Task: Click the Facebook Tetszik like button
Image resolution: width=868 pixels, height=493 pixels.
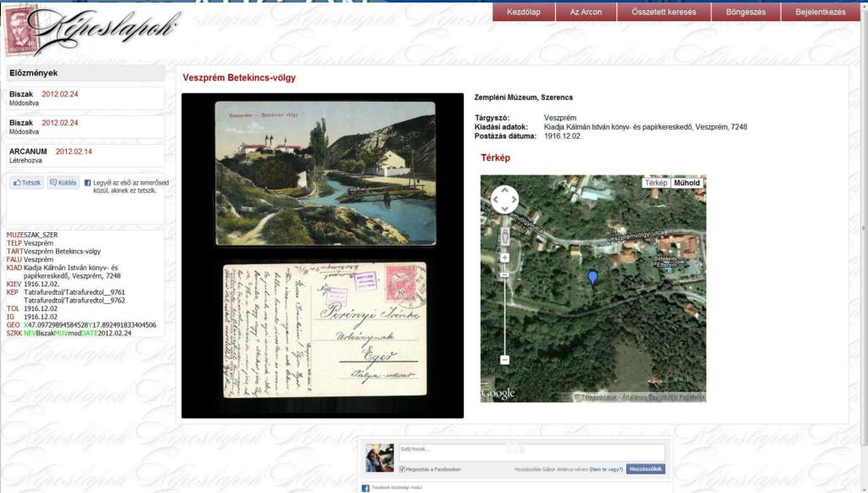Action: [x=26, y=183]
